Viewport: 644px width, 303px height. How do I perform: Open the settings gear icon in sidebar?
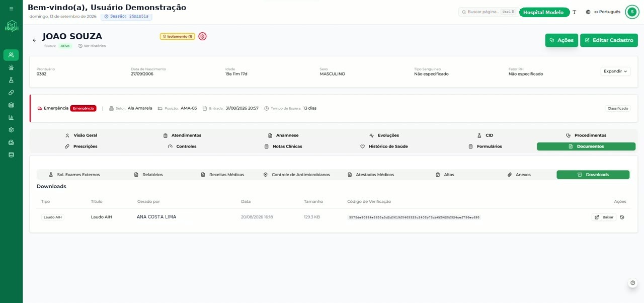point(11,129)
